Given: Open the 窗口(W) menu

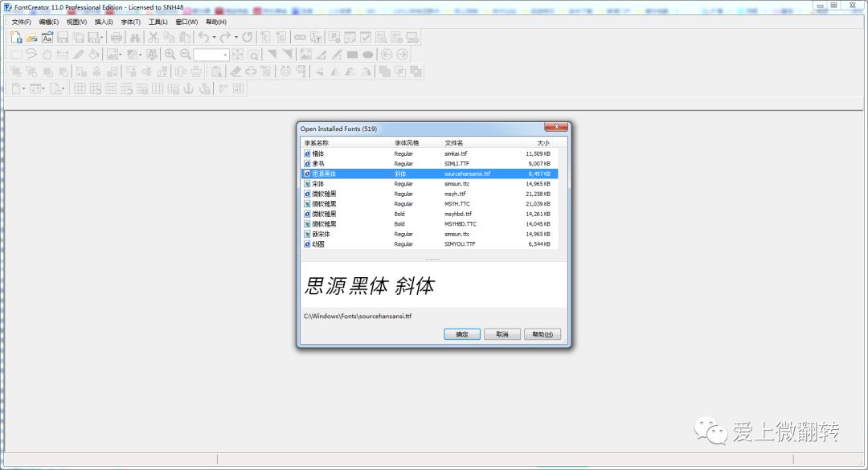Looking at the screenshot, I should click(x=186, y=22).
